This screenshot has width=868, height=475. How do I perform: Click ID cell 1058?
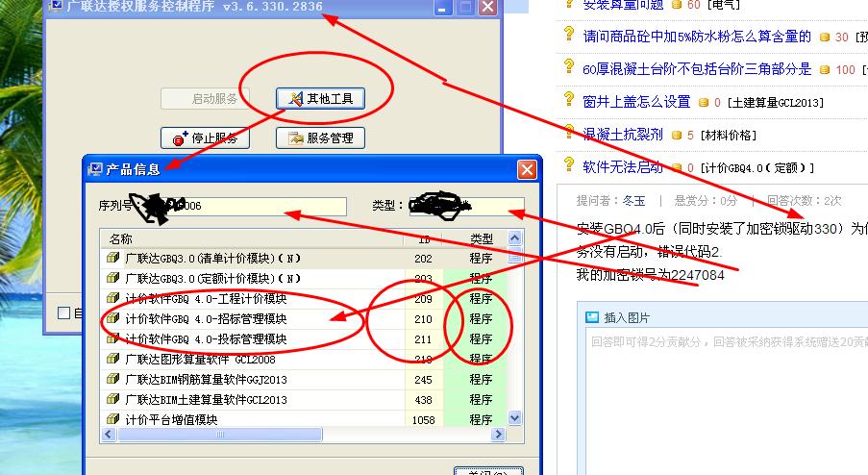click(x=423, y=420)
